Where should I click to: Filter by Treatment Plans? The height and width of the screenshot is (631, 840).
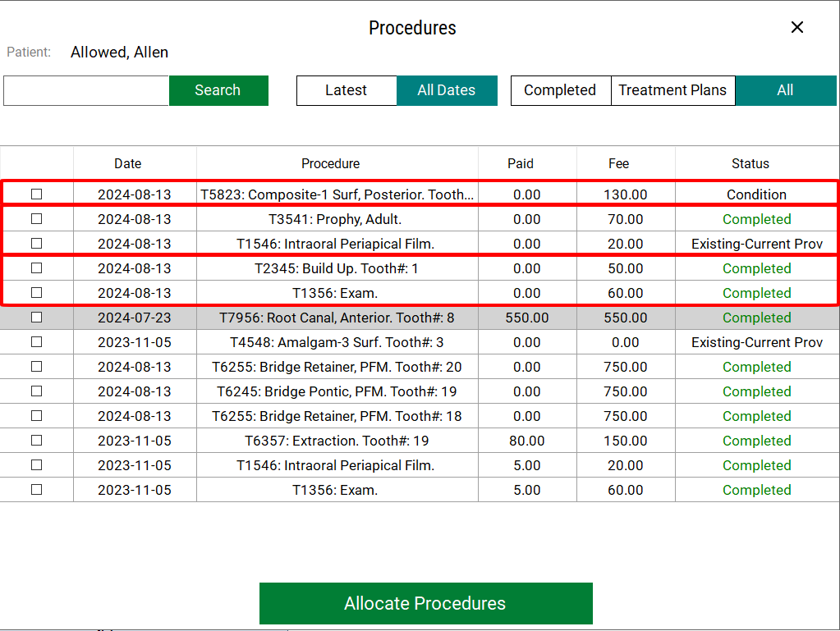pos(672,90)
